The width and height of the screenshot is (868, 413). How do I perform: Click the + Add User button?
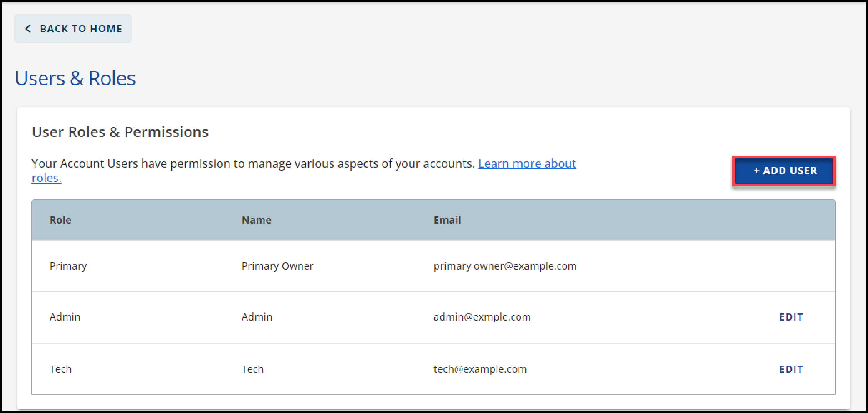point(784,171)
